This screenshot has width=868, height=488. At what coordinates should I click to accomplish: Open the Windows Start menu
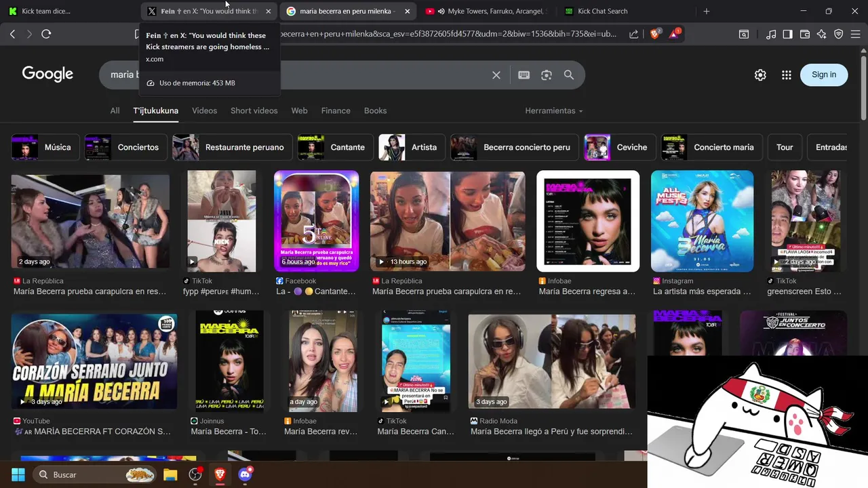[x=18, y=474]
